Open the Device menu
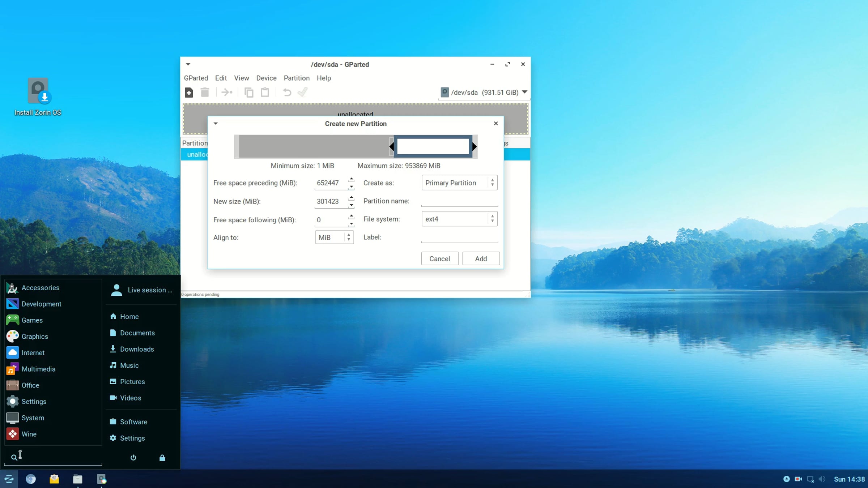 [x=266, y=78]
